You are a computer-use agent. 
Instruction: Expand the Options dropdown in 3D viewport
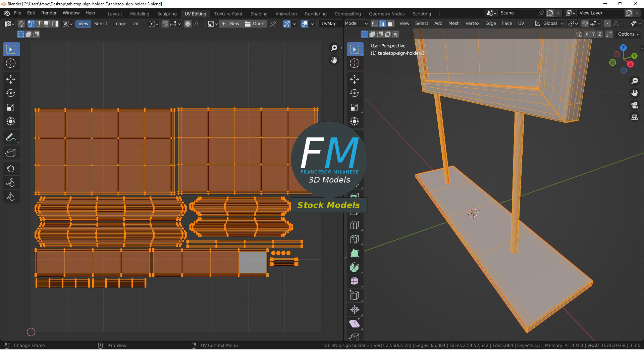tap(629, 34)
